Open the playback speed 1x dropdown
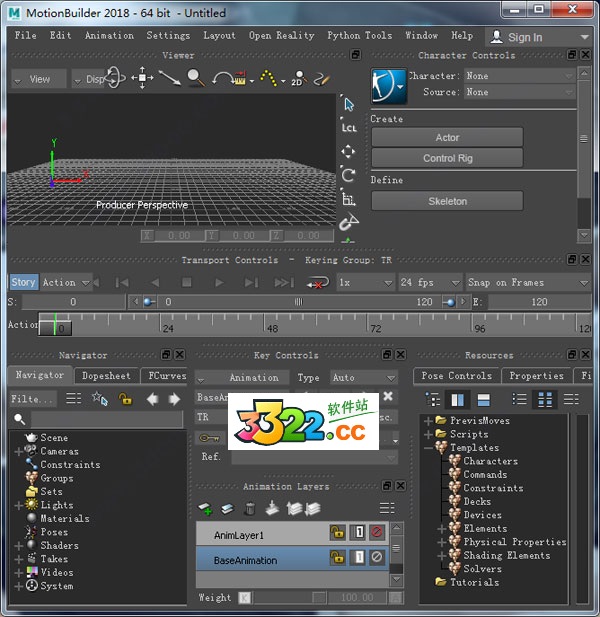Screen dimensions: 600x617 366,283
